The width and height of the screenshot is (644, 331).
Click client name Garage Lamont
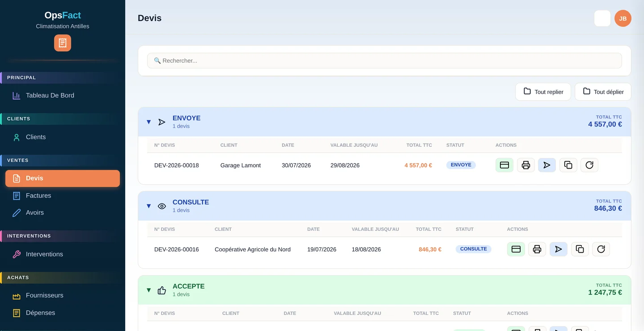(x=241, y=165)
